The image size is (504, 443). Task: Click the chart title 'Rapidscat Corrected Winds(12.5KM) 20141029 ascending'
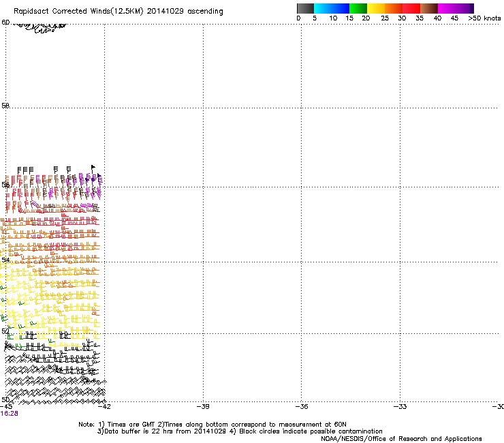[x=119, y=12]
